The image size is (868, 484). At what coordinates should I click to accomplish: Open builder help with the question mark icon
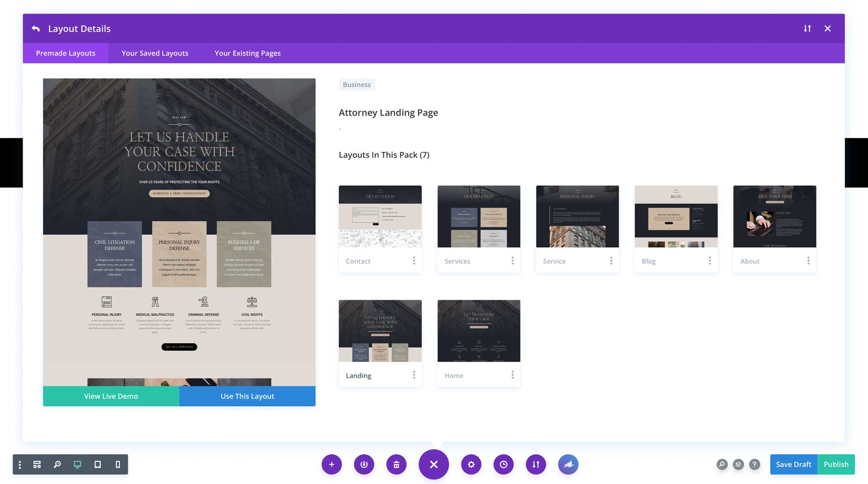click(755, 464)
